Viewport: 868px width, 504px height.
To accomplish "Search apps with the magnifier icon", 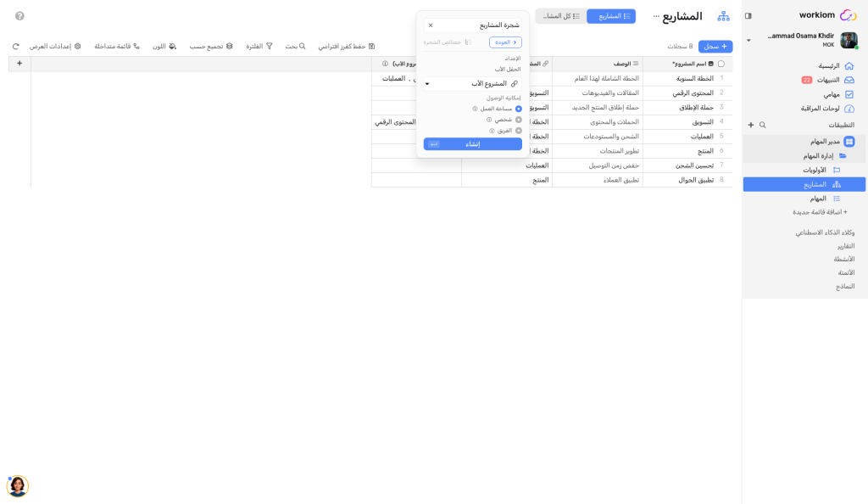I will tap(763, 126).
